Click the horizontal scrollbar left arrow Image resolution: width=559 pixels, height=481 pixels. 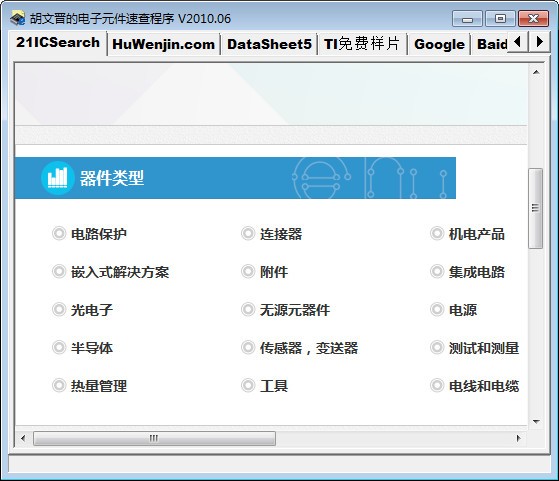[23, 438]
